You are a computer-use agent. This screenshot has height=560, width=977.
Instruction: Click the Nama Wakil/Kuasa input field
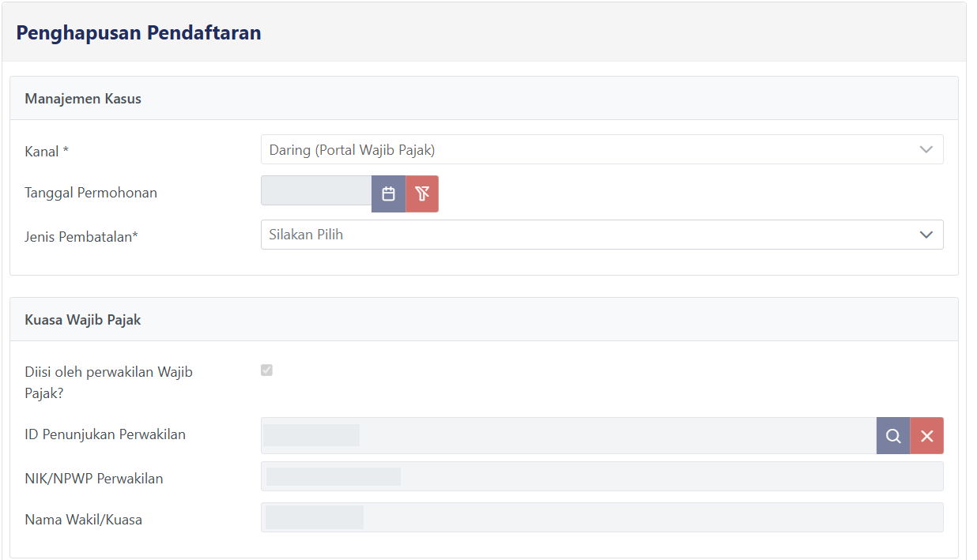click(601, 518)
